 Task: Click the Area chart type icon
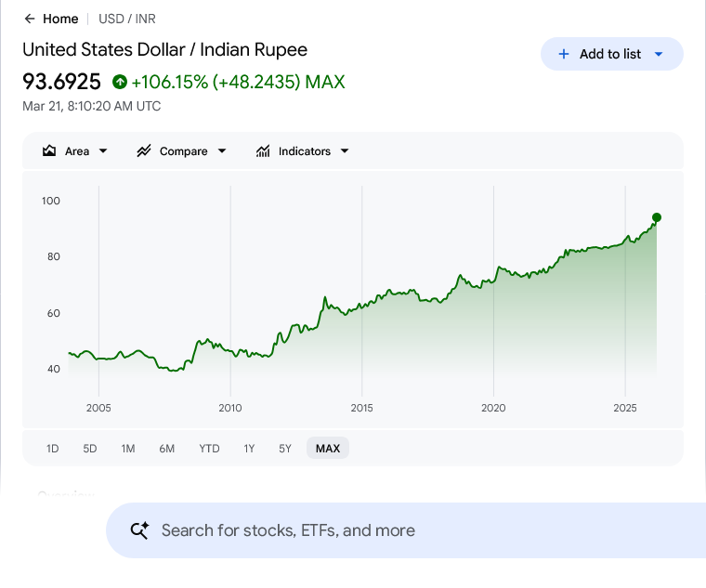(x=49, y=150)
